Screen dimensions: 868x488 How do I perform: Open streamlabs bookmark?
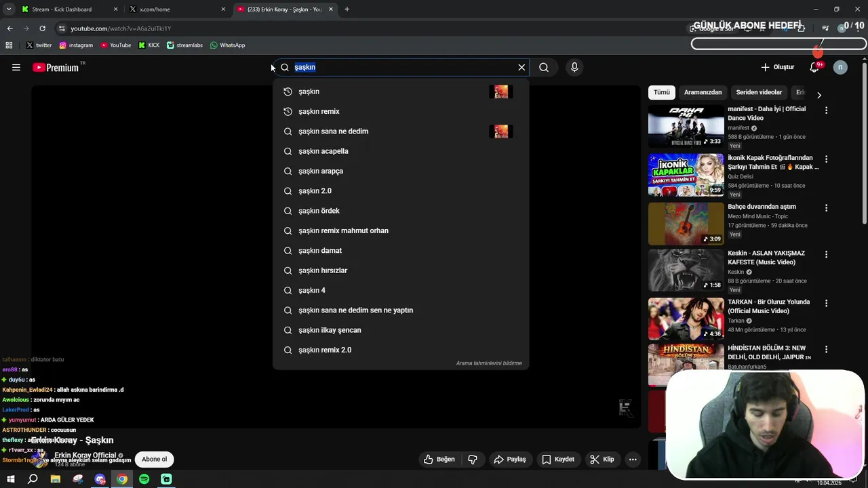coord(185,45)
